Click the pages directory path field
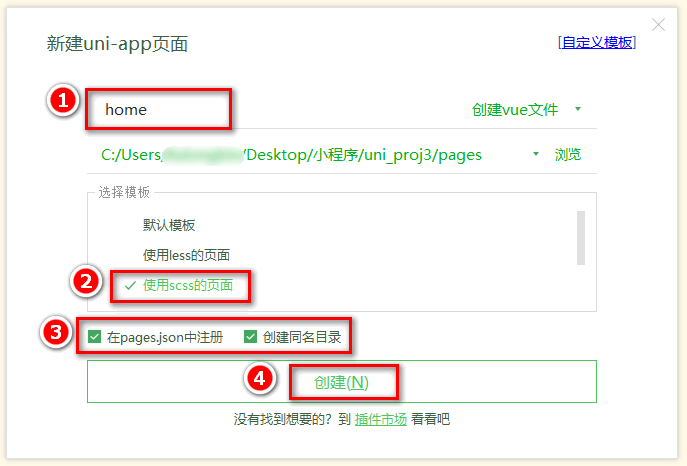The height and width of the screenshot is (466, 687). (x=291, y=155)
